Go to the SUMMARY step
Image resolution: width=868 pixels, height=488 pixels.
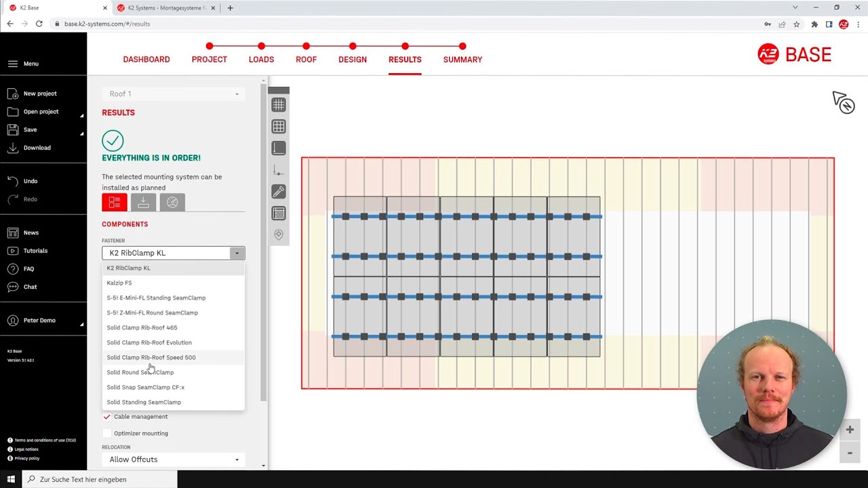462,60
